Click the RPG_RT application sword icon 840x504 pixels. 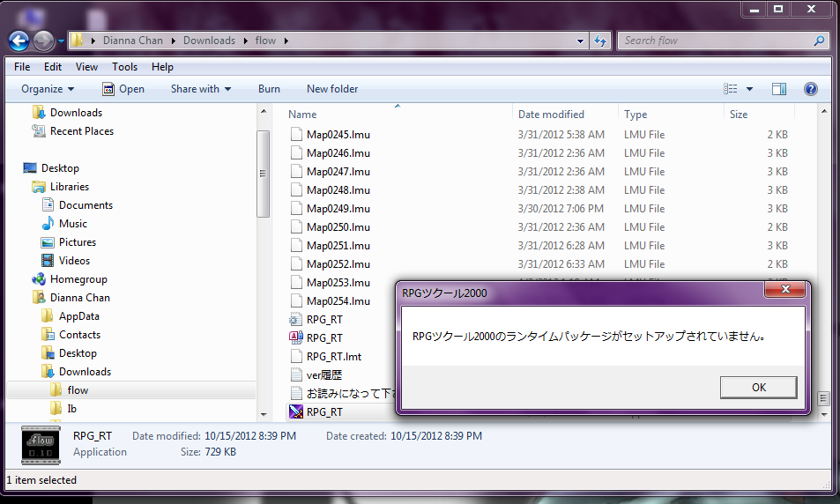(x=295, y=411)
